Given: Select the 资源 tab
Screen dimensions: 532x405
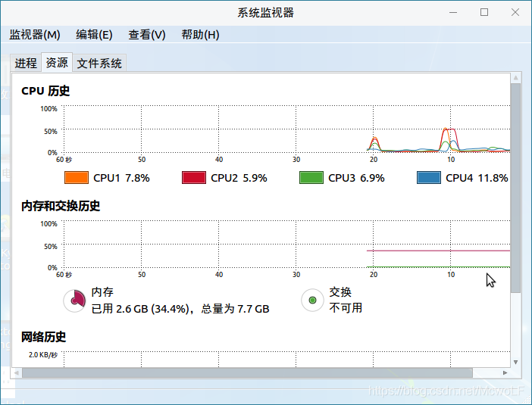Looking at the screenshot, I should (57, 62).
